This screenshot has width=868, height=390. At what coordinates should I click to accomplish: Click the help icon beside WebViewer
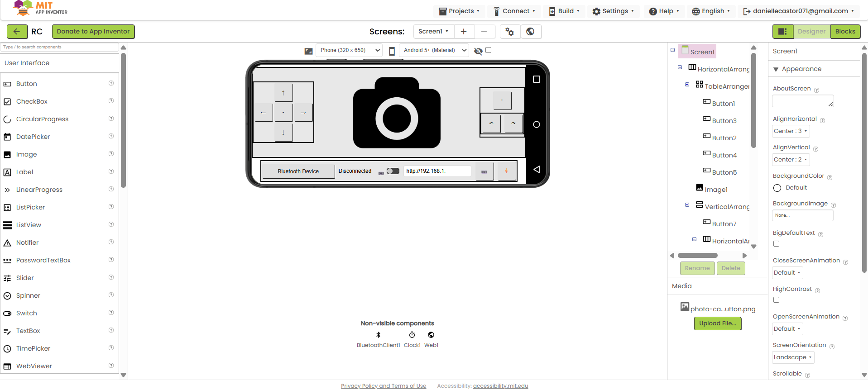(x=111, y=366)
